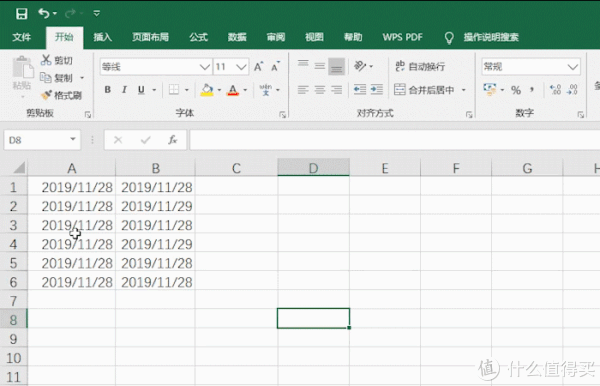This screenshot has height=386, width=600.
Task: Open the 剪贴板 dialog launcher
Action: coord(88,114)
